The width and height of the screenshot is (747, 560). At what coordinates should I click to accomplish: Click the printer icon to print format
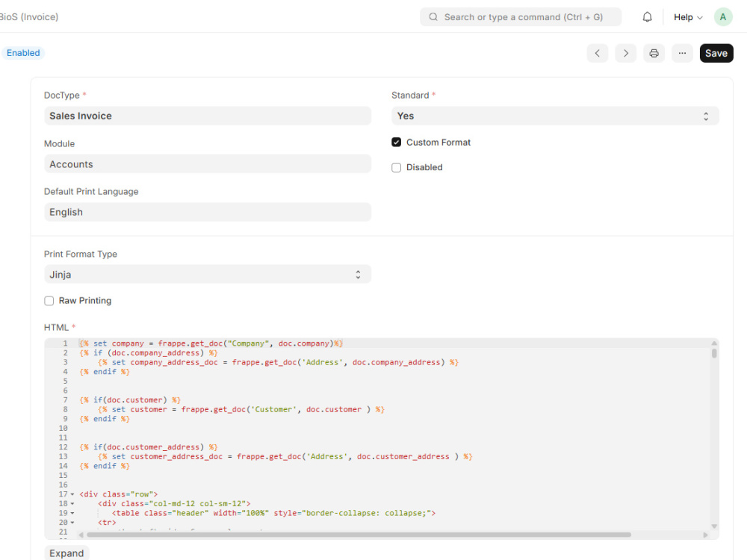pyautogui.click(x=654, y=53)
